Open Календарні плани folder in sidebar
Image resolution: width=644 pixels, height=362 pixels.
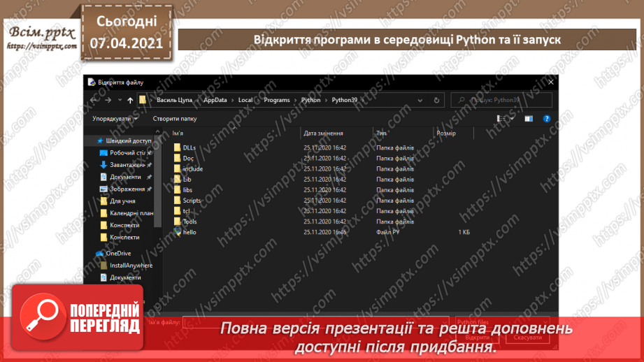[127, 213]
